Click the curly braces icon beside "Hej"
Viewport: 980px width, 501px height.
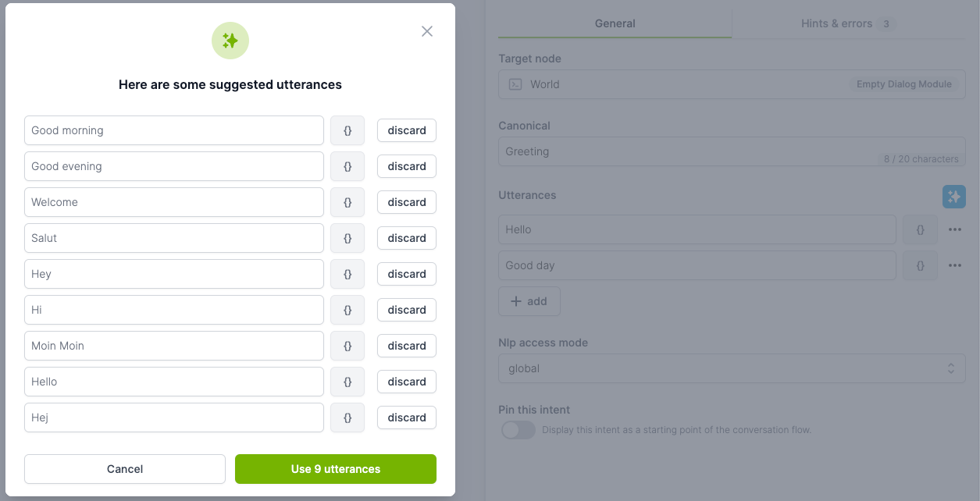[x=347, y=417]
